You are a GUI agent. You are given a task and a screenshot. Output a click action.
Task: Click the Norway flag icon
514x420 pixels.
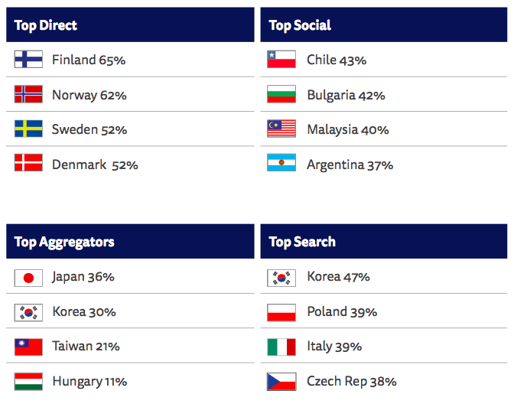[x=28, y=94]
